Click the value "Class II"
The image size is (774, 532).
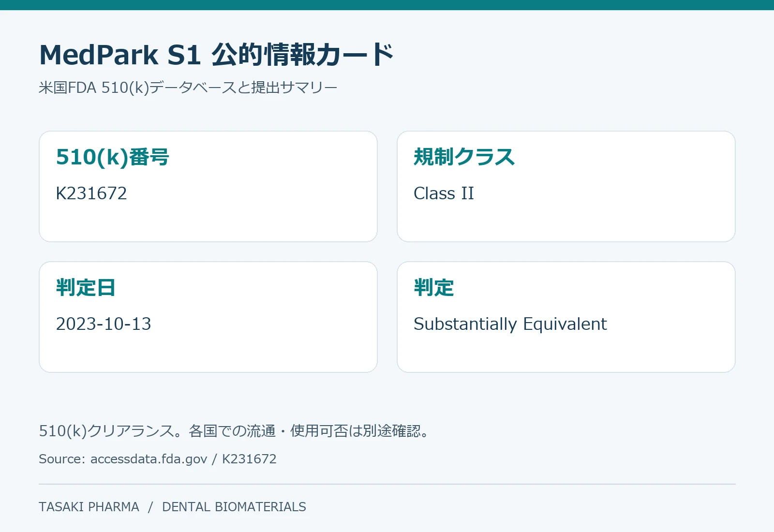[x=444, y=193]
